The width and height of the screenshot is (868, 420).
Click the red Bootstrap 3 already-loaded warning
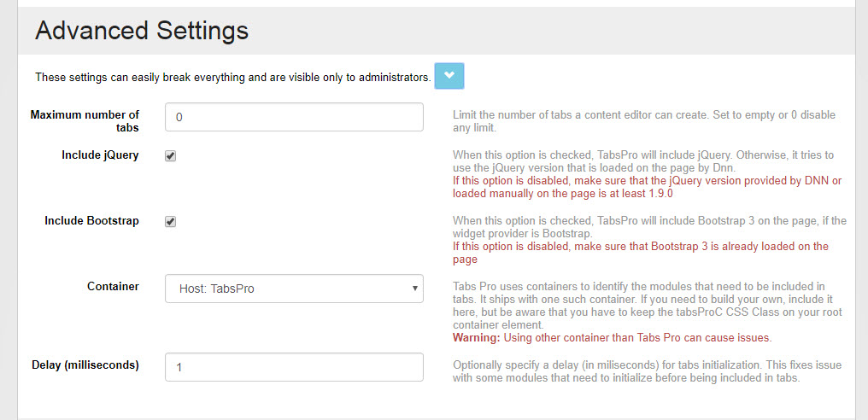[640, 253]
